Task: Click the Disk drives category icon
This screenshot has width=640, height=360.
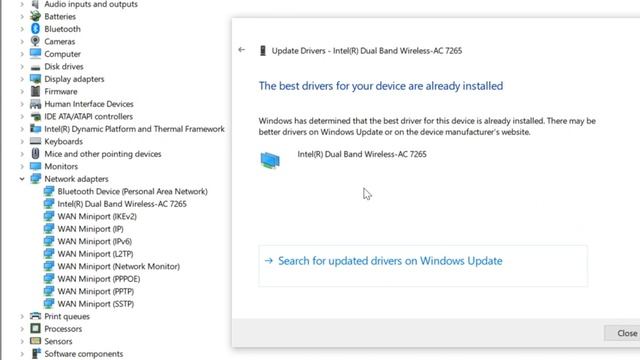Action: [x=36, y=67]
